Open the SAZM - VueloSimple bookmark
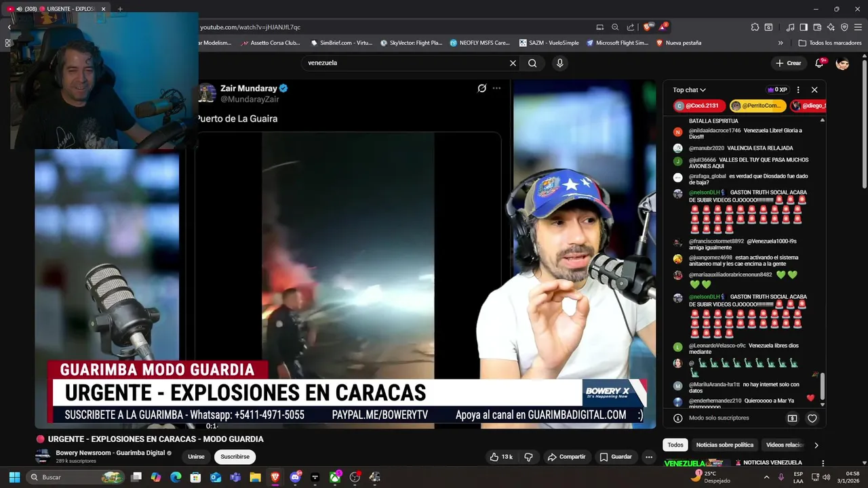868x488 pixels. pos(549,43)
